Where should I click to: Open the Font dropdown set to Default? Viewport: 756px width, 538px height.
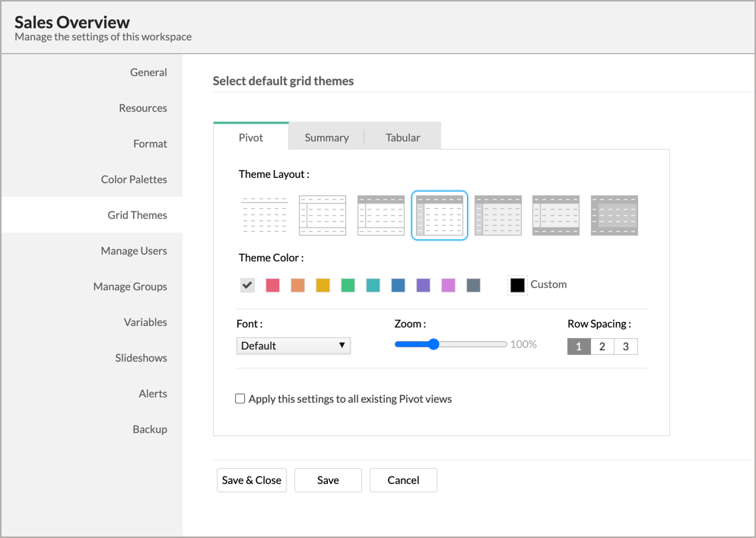(293, 346)
